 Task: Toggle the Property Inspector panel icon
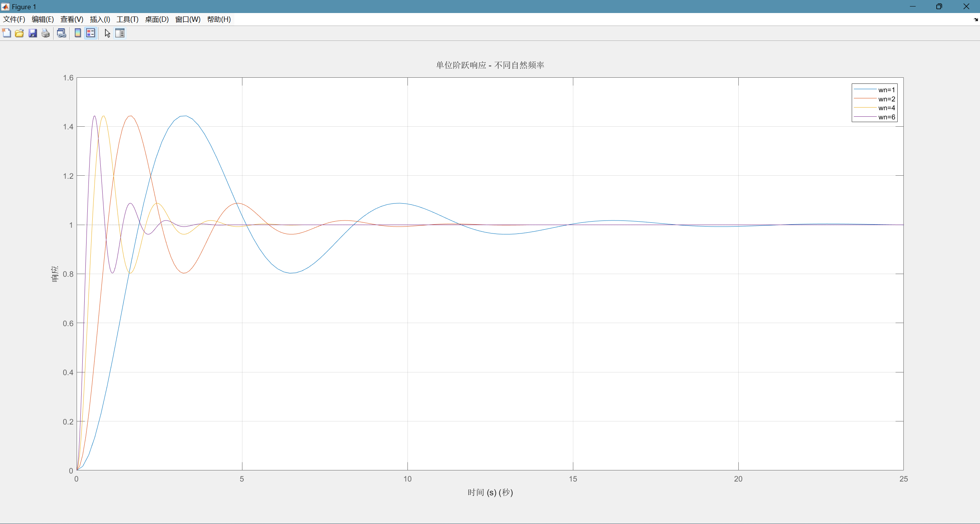pos(120,33)
